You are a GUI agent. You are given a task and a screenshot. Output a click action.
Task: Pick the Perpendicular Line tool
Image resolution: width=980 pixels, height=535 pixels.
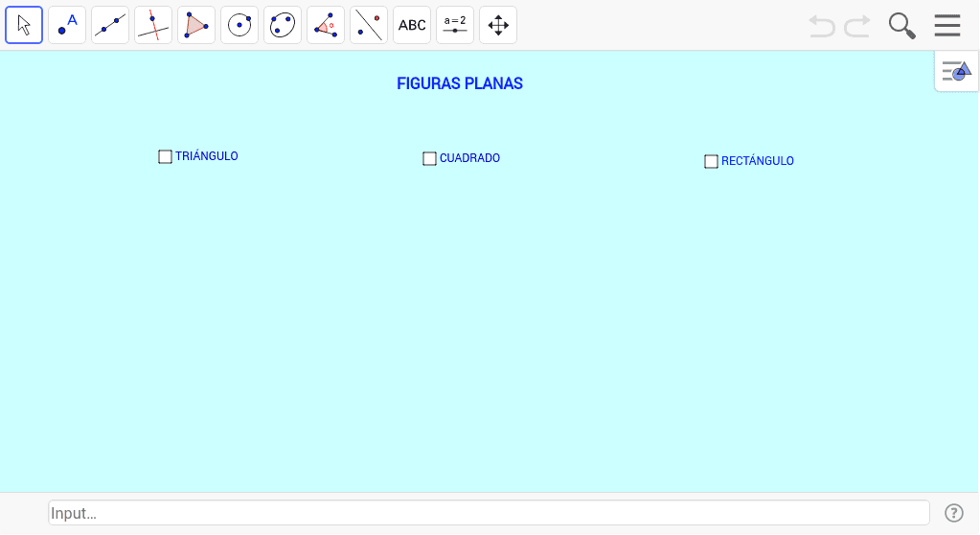click(153, 25)
